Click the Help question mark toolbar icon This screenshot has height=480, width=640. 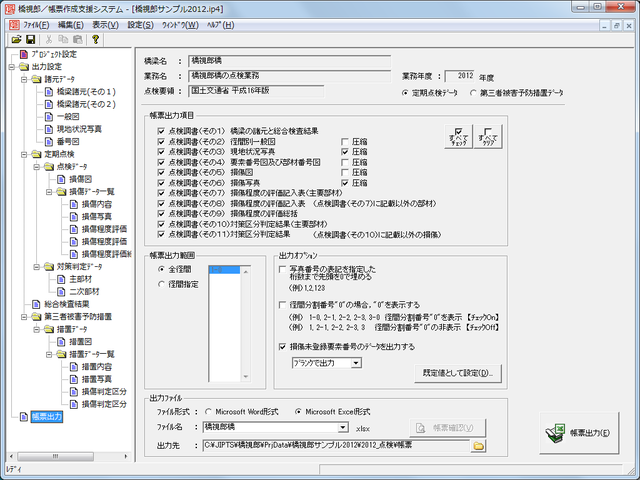tap(96, 39)
